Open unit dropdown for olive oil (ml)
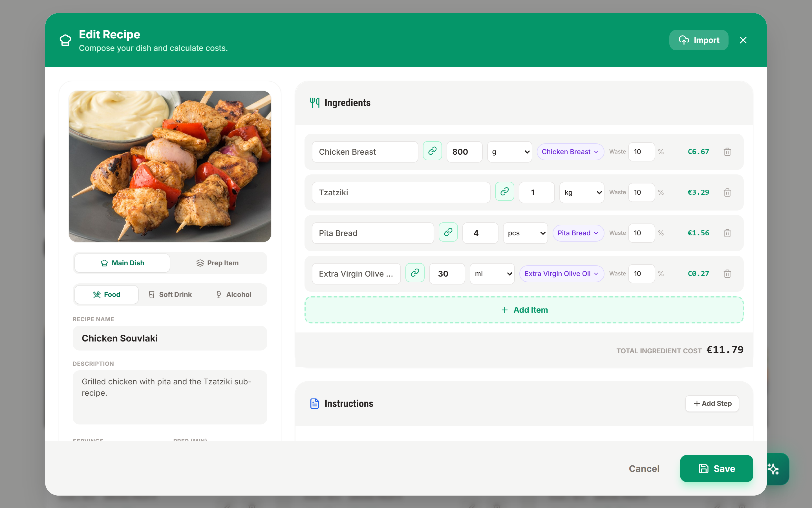This screenshot has height=508, width=812. (x=492, y=274)
